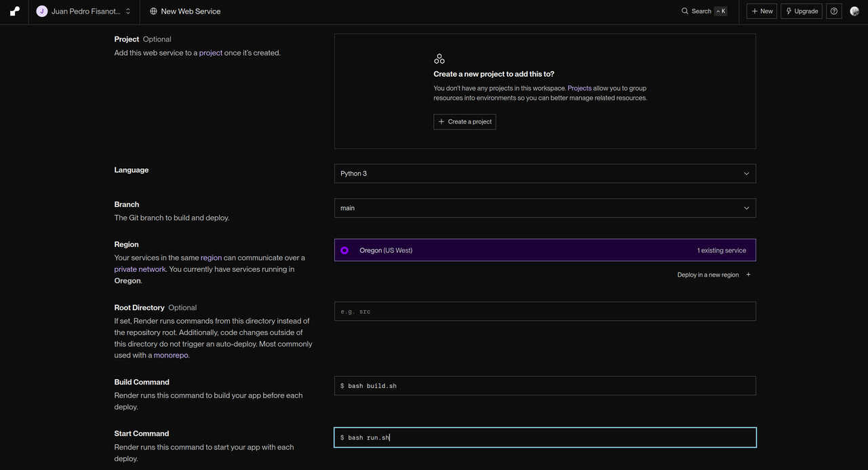Follow the 'project' link in Project description
The width and height of the screenshot is (868, 470).
[211, 53]
